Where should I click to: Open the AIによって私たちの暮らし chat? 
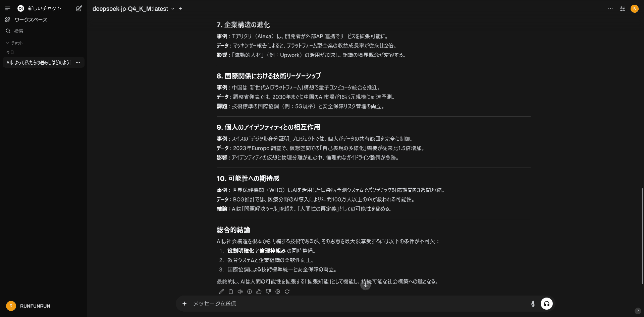tap(38, 62)
